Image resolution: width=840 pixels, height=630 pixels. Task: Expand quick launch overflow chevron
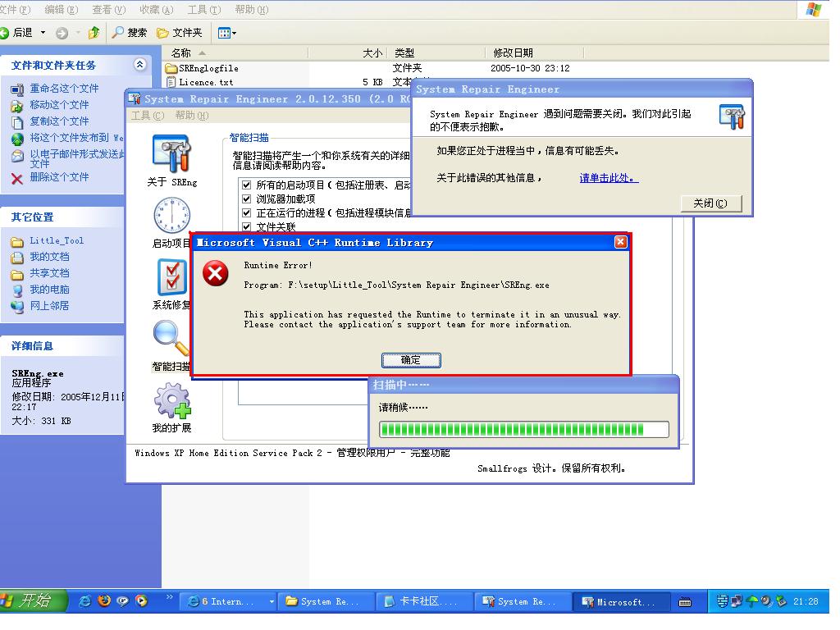tap(169, 597)
